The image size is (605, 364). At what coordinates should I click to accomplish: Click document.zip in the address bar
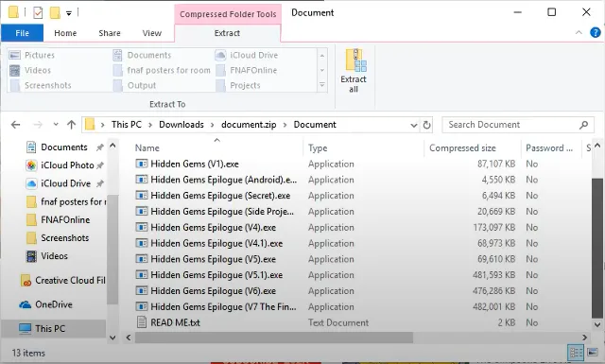249,125
